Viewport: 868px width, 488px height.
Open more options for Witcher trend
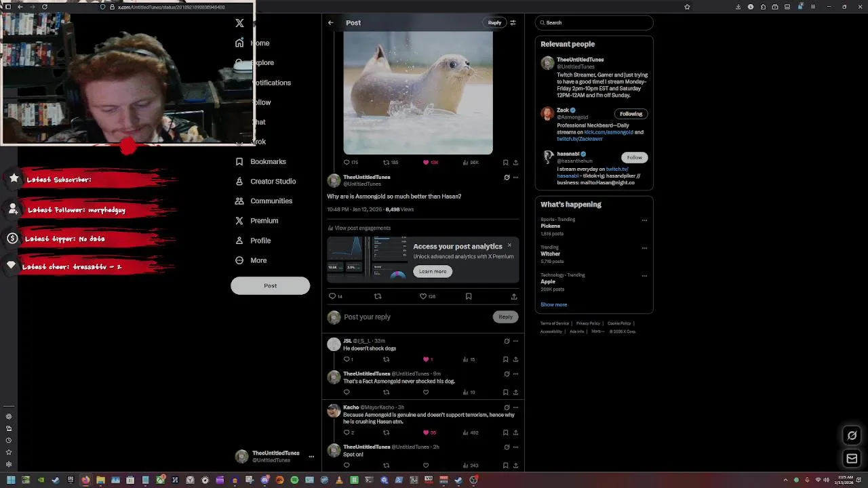(x=644, y=248)
